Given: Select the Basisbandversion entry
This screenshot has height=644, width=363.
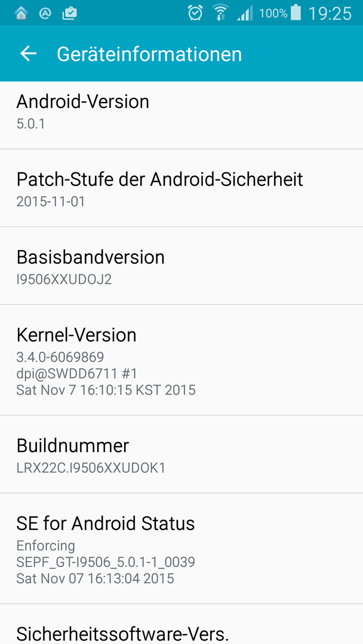Looking at the screenshot, I should pyautogui.click(x=181, y=266).
